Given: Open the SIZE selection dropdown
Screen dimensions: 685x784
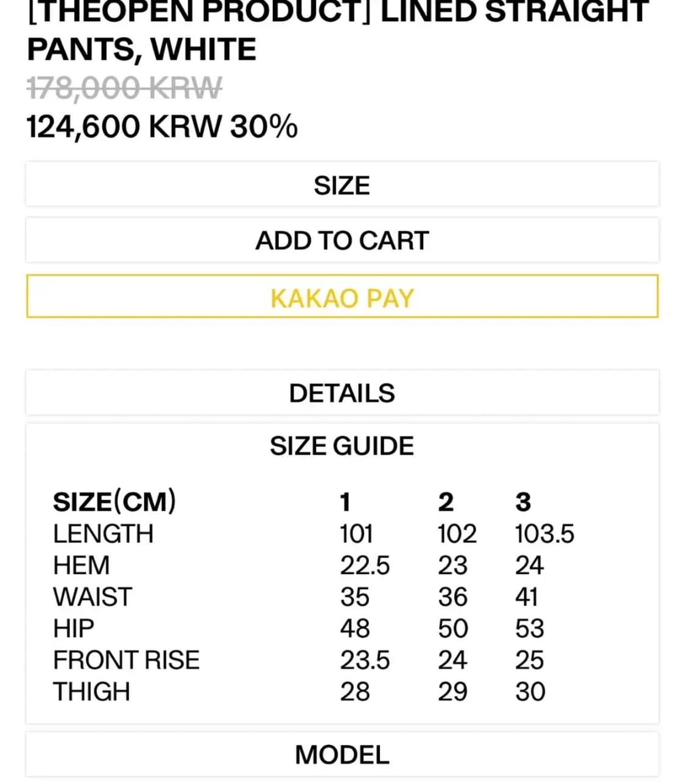Looking at the screenshot, I should (x=342, y=185).
